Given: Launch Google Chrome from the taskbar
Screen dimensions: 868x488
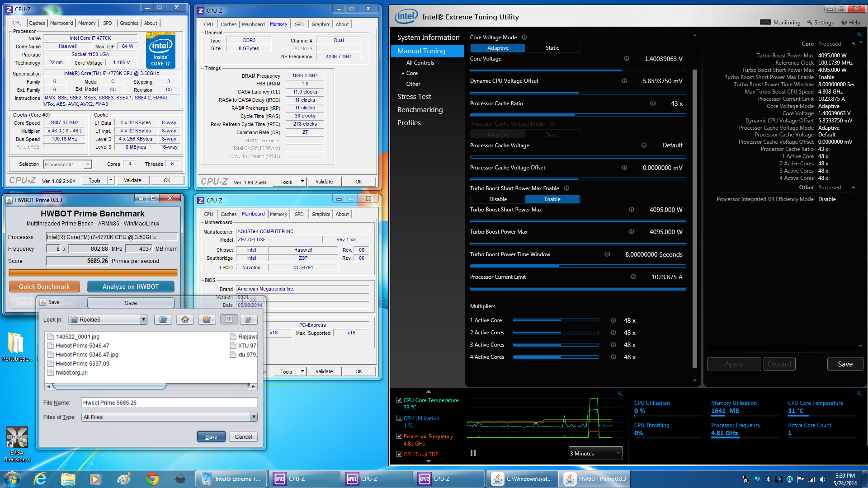Looking at the screenshot, I should (x=152, y=479).
